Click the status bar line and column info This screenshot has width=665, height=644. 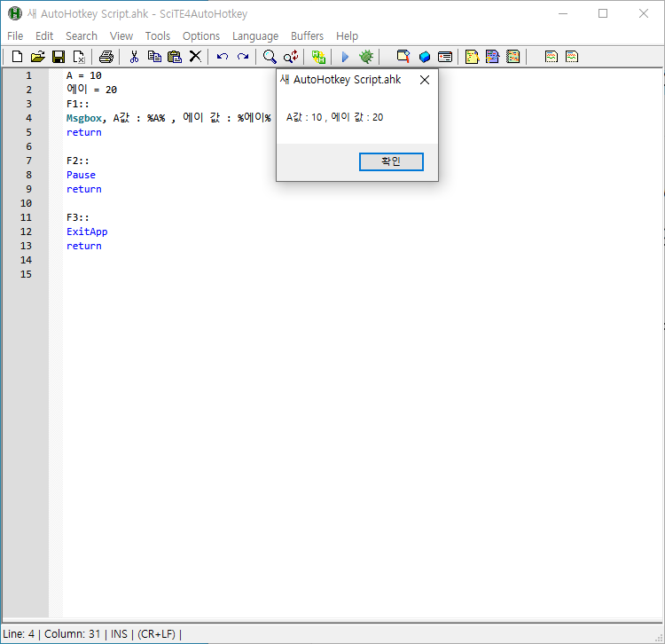click(x=51, y=634)
